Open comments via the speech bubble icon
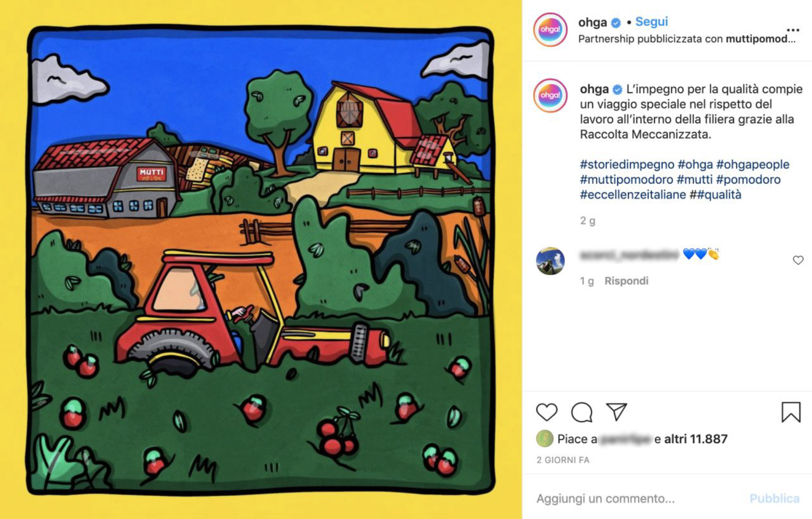812x519 pixels. [581, 412]
